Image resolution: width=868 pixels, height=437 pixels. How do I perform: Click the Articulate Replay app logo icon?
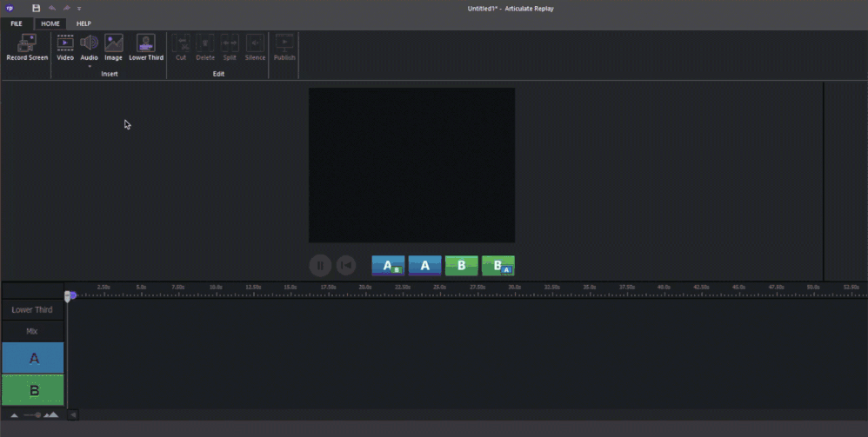10,9
